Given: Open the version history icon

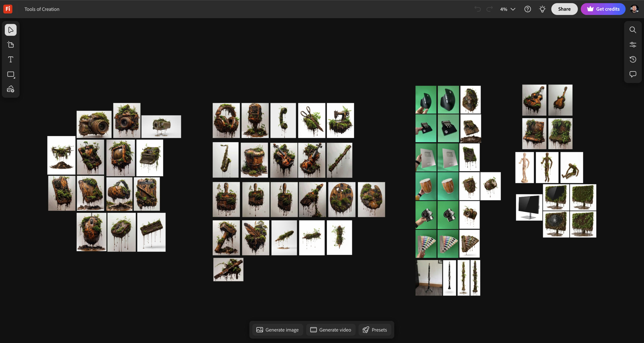Looking at the screenshot, I should 633,59.
